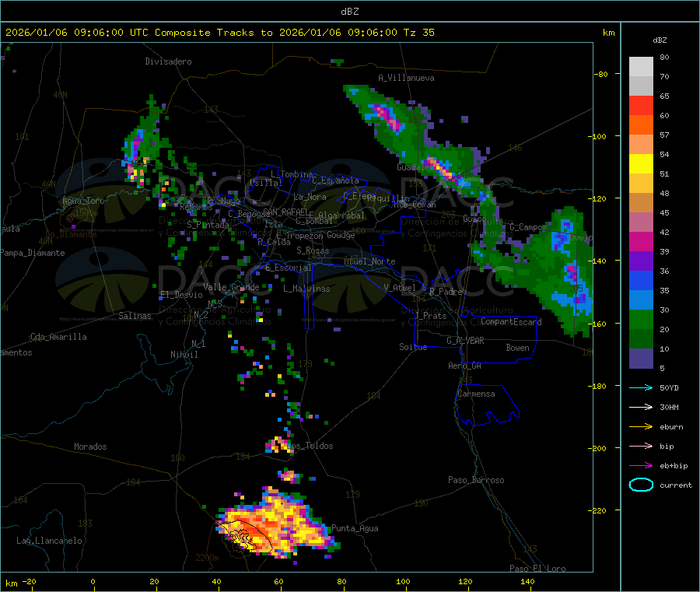Click the 'Divisadero' map label
Screen dimensions: 700x592
[168, 61]
